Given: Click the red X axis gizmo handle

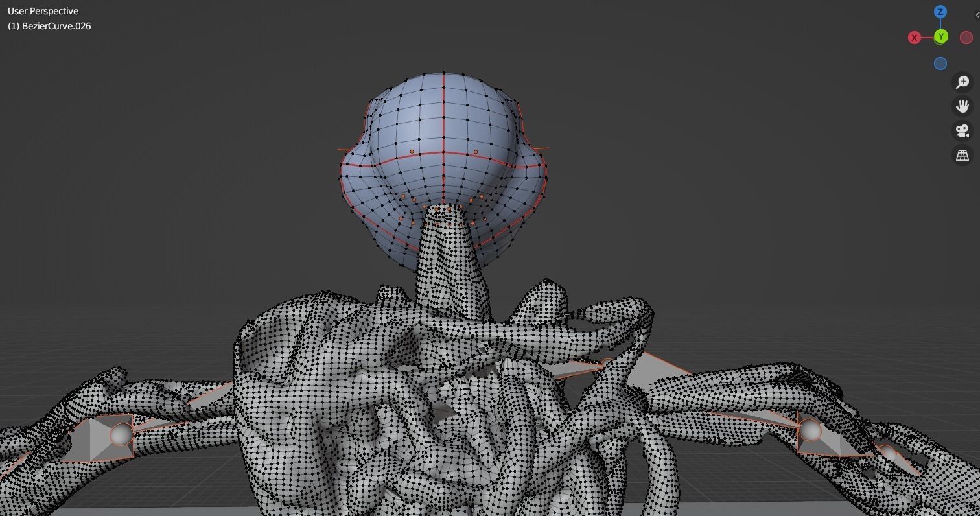Looking at the screenshot, I should (x=914, y=37).
